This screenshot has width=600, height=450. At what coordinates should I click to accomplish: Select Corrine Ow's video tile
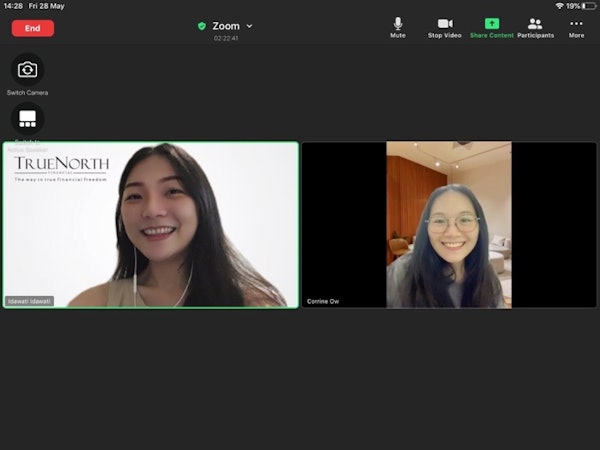tap(449, 224)
